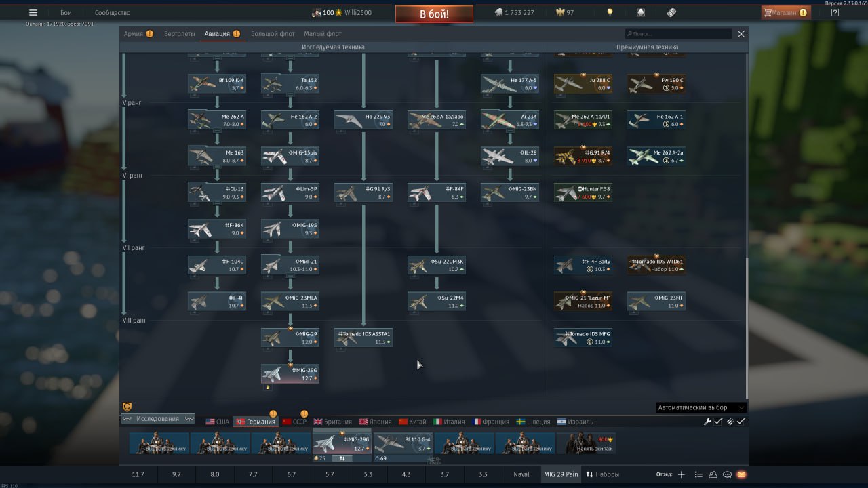Select the Франция nation tab
Image resolution: width=868 pixels, height=488 pixels.
point(490,422)
